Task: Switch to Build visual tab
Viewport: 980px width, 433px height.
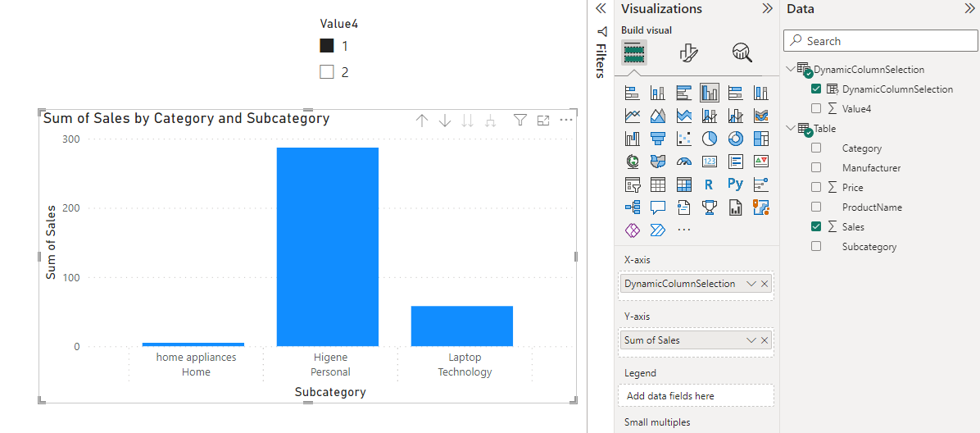Action: [633, 52]
